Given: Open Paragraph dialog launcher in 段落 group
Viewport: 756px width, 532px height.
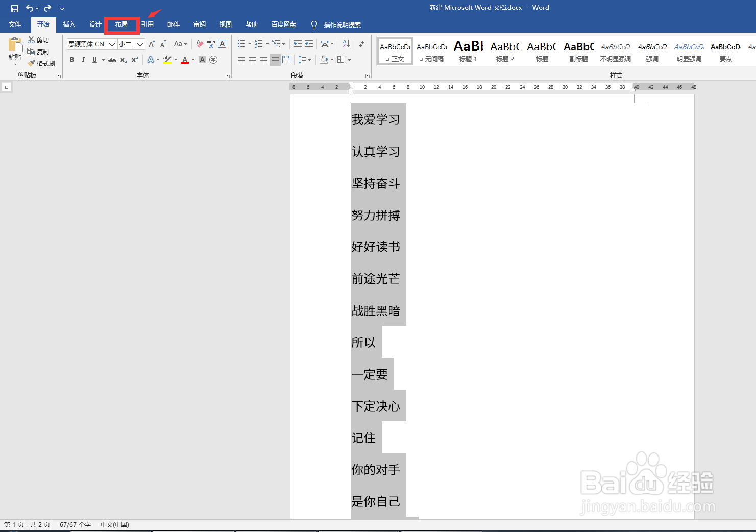Looking at the screenshot, I should (x=368, y=76).
